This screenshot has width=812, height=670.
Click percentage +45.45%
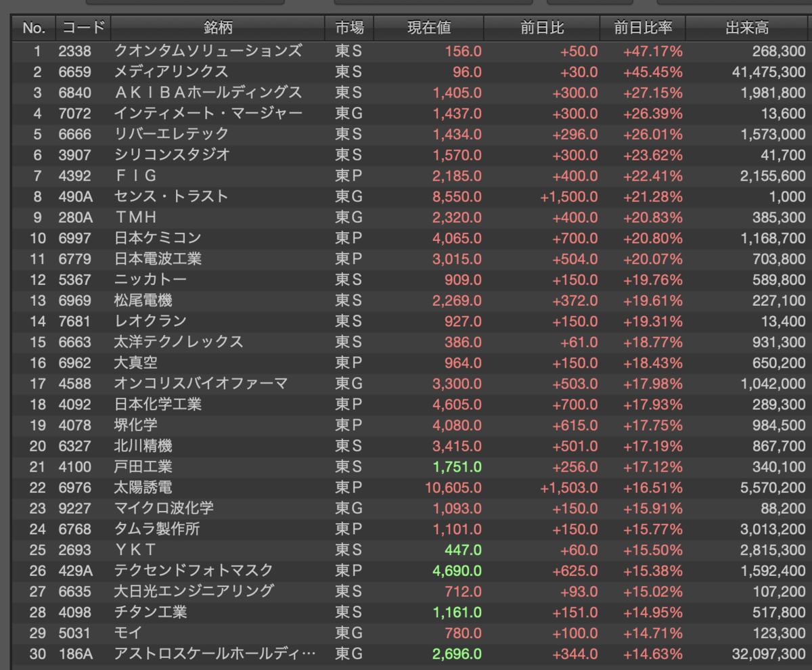[x=653, y=72]
